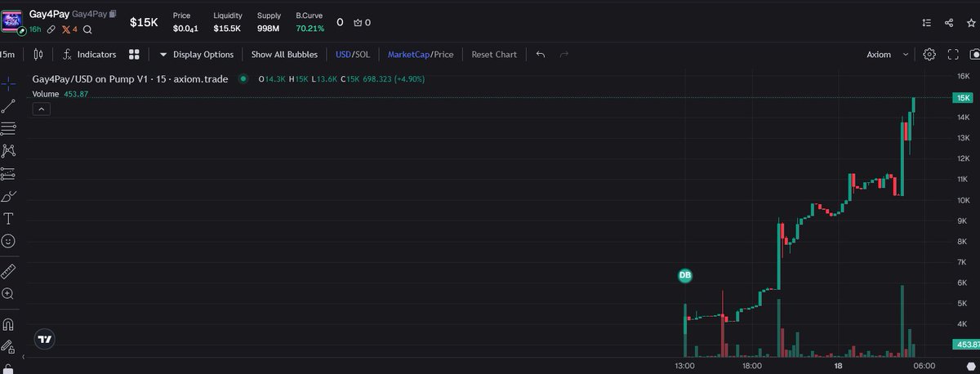The width and height of the screenshot is (980, 374).
Task: Activate the zoom in tool
Action: pos(8,293)
